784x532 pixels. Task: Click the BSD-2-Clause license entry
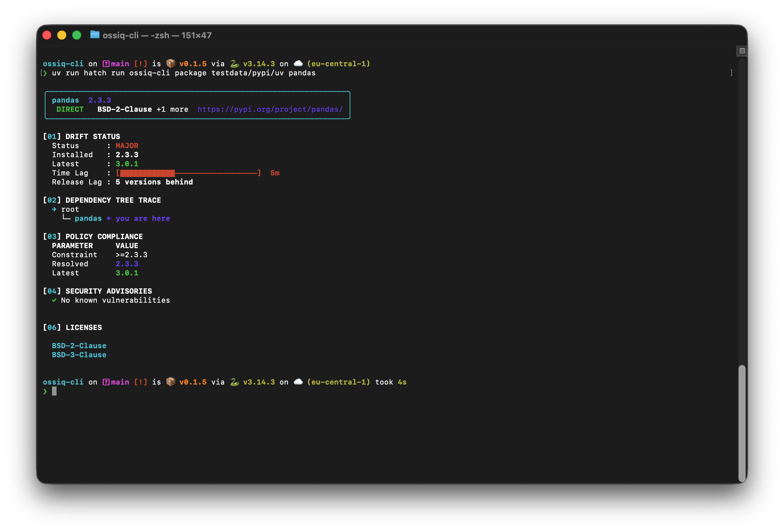79,345
